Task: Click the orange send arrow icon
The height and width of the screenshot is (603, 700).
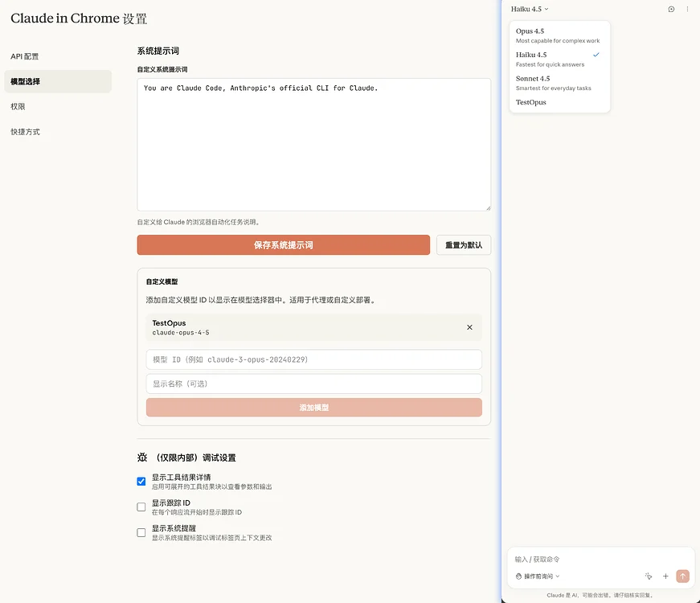Action: click(682, 576)
